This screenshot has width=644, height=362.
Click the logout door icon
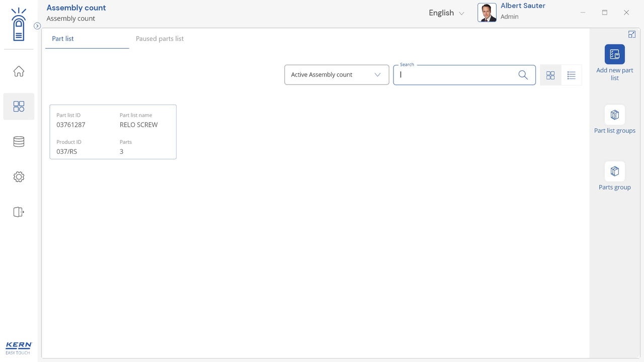19,212
